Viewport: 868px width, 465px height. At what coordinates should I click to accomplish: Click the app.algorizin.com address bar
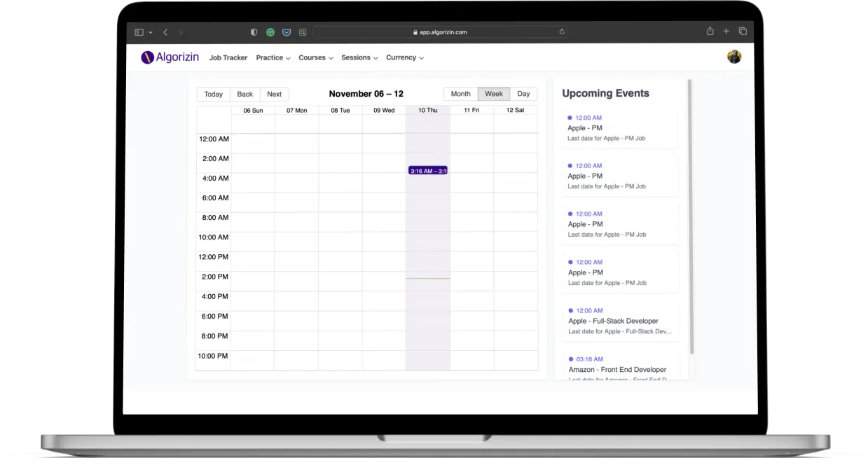coord(440,32)
